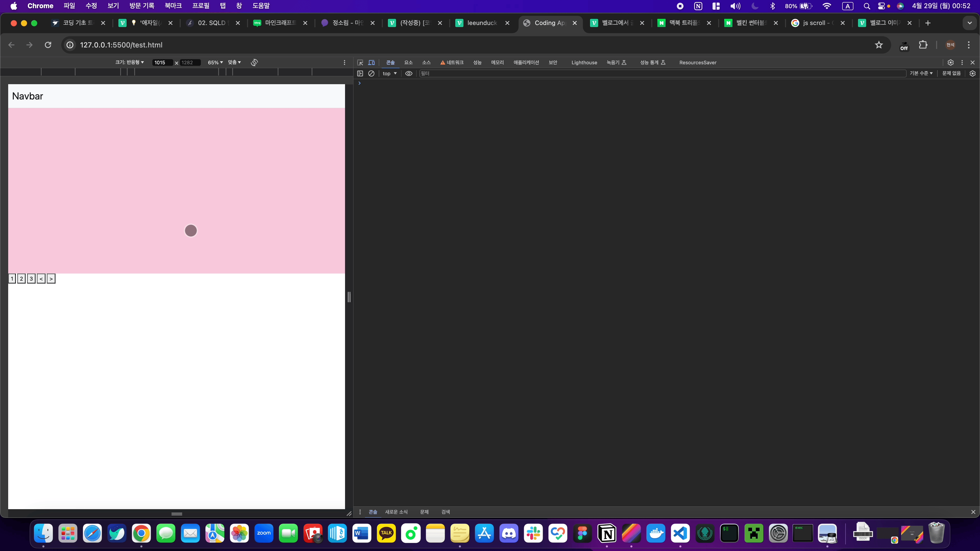This screenshot has width=980, height=551.
Task: Click the next '>' carousel button
Action: pos(51,279)
